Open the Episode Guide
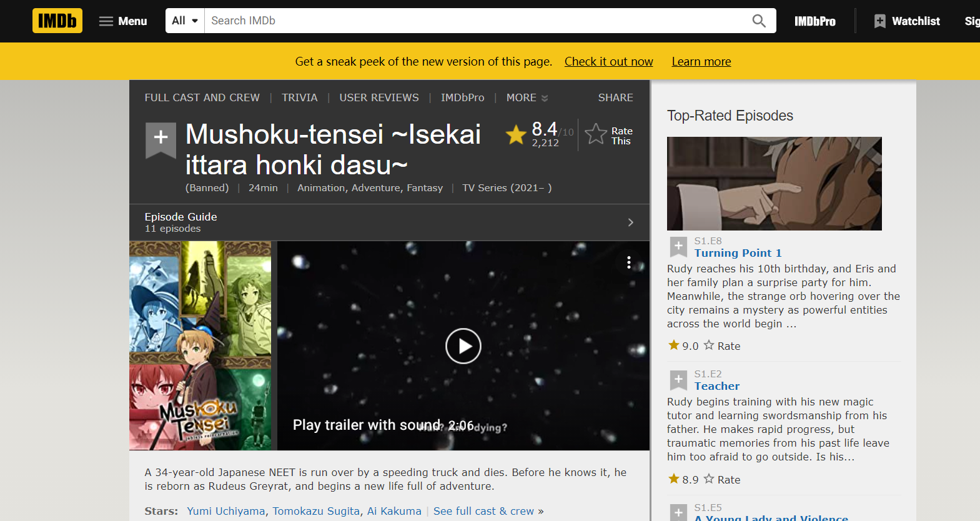The height and width of the screenshot is (521, 980). (x=181, y=217)
